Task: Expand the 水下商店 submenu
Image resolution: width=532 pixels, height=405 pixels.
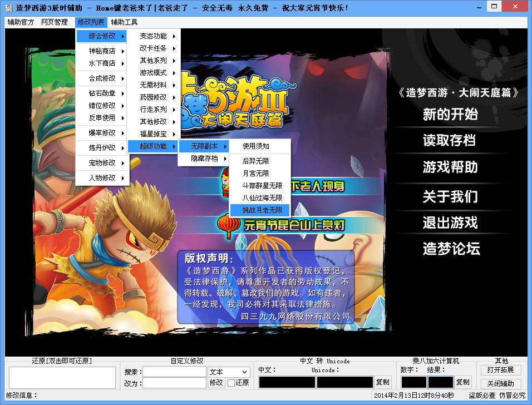Action: [102, 63]
